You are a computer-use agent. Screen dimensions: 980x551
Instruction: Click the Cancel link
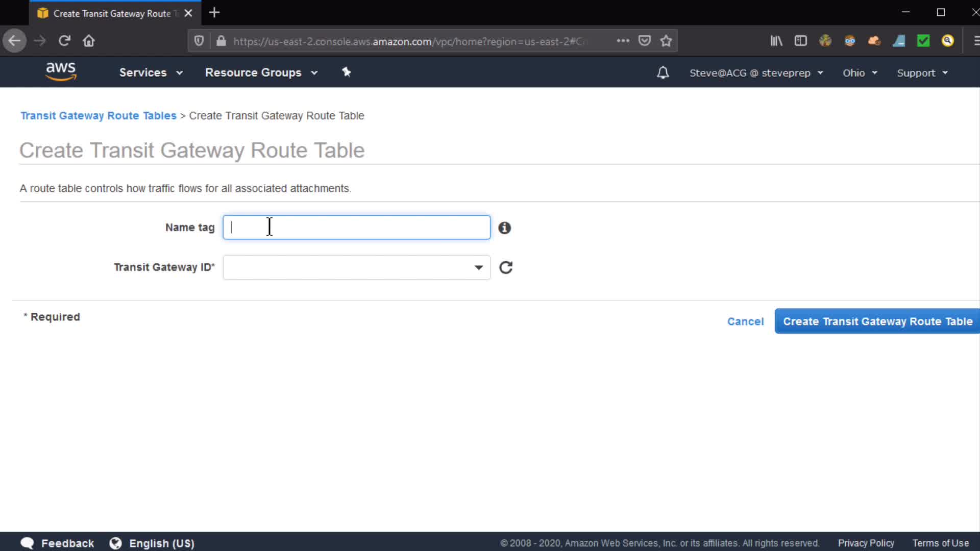coord(745,321)
